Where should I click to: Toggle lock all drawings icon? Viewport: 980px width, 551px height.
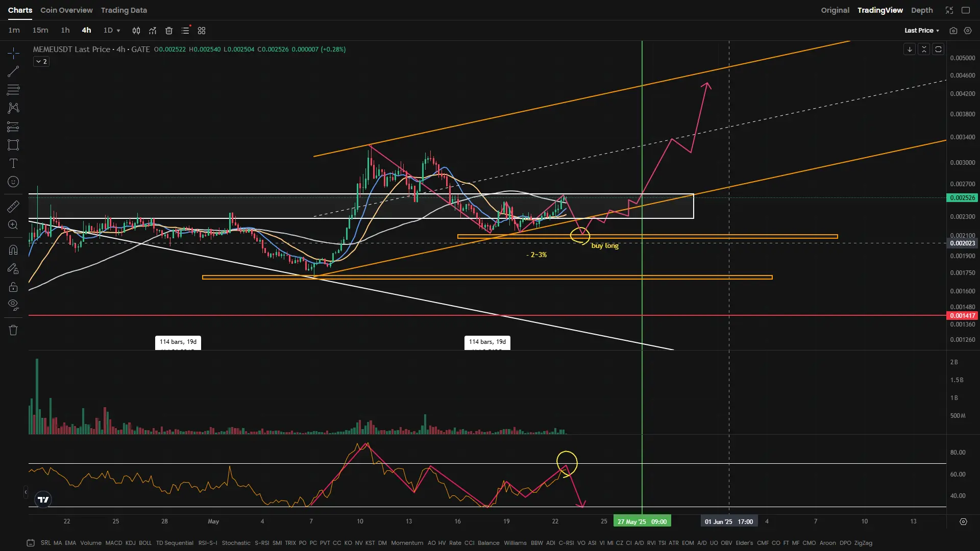tap(13, 287)
